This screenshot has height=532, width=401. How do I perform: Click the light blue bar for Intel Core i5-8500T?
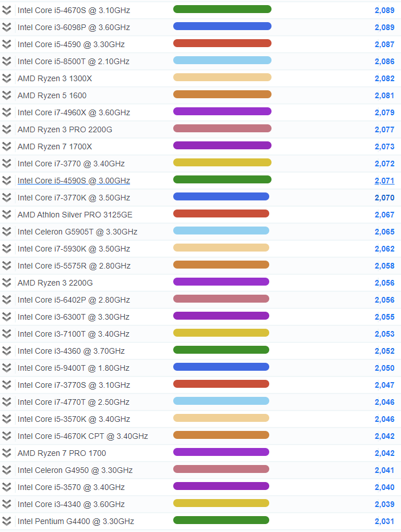pyautogui.click(x=222, y=60)
